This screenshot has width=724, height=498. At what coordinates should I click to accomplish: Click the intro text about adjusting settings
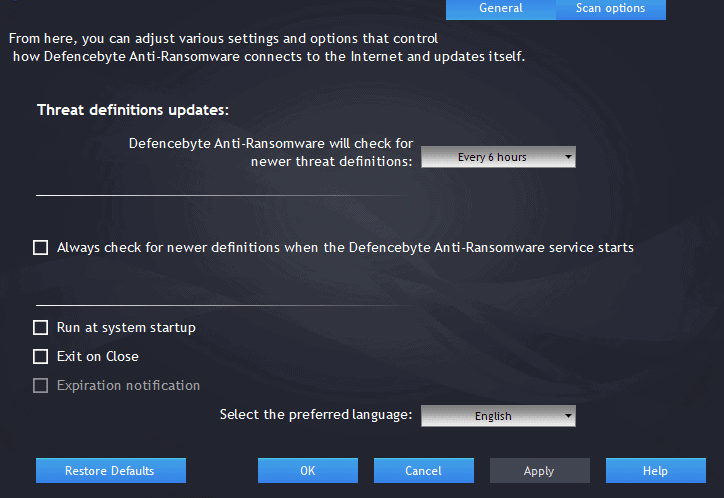267,48
